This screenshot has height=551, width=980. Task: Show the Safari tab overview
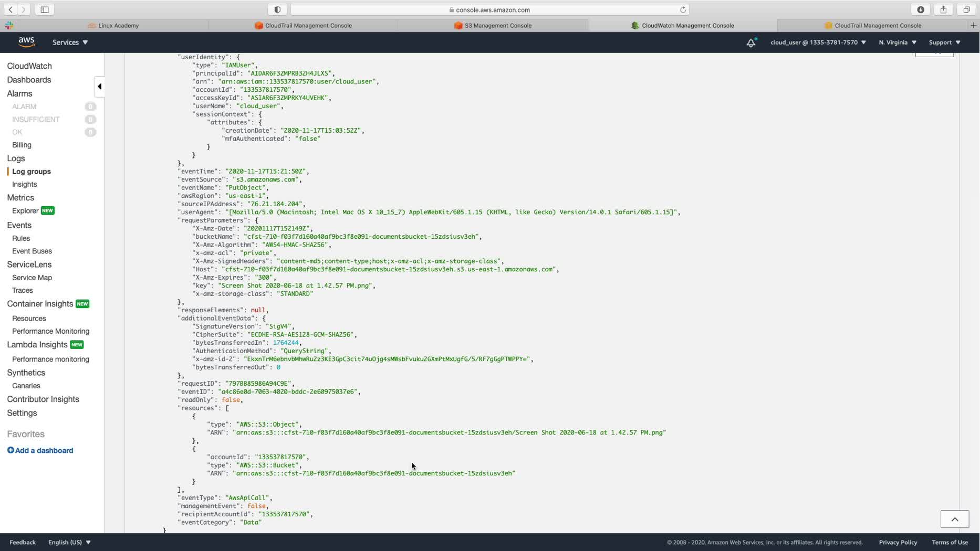tap(966, 9)
